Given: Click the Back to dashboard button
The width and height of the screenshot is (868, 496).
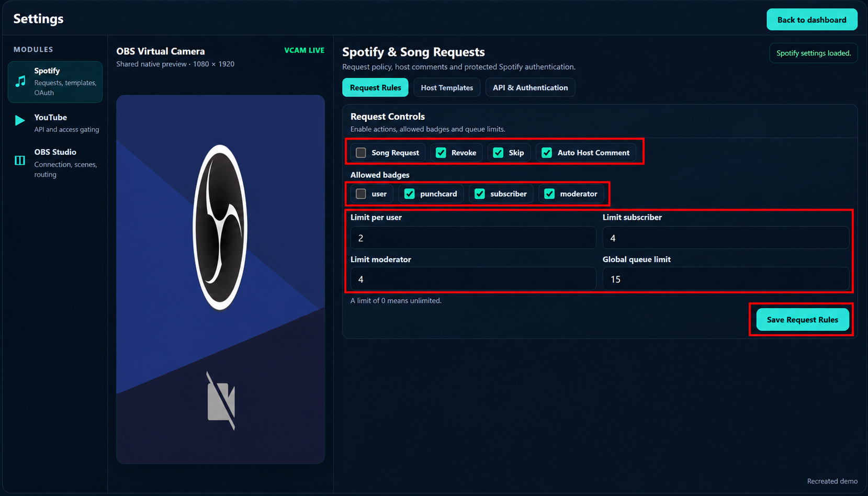Looking at the screenshot, I should tap(811, 19).
